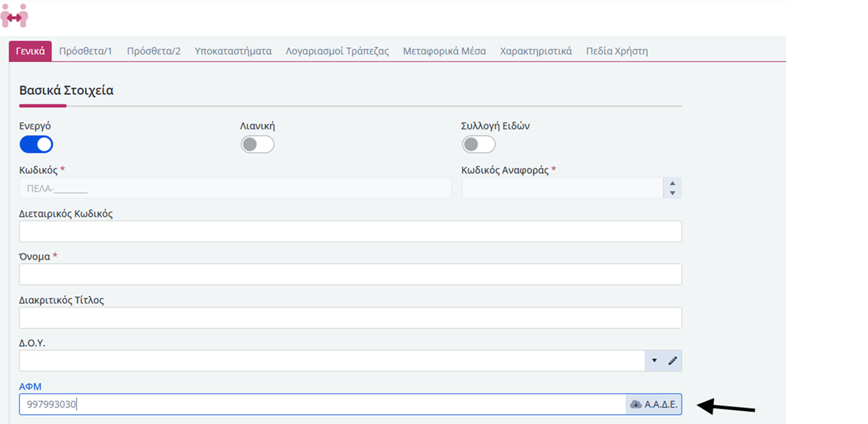Open the Πρόσθετα/2 tab
Image resolution: width=868 pixels, height=424 pixels.
click(153, 51)
